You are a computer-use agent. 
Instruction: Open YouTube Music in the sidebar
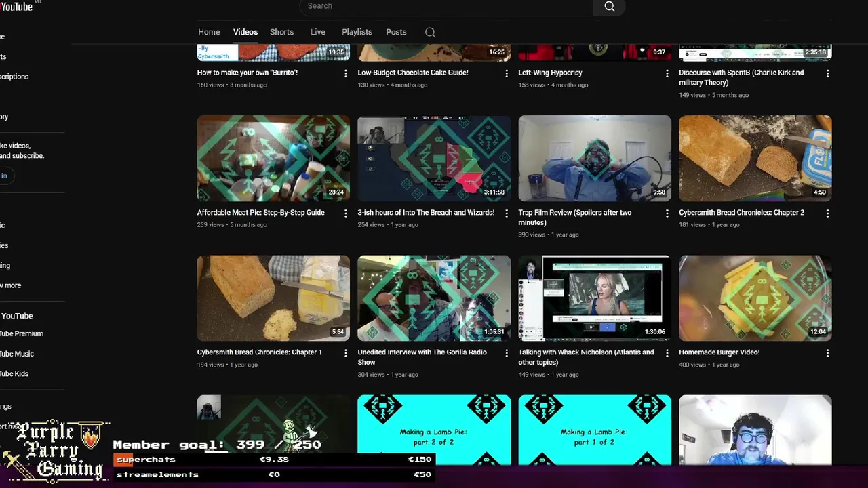point(17,354)
